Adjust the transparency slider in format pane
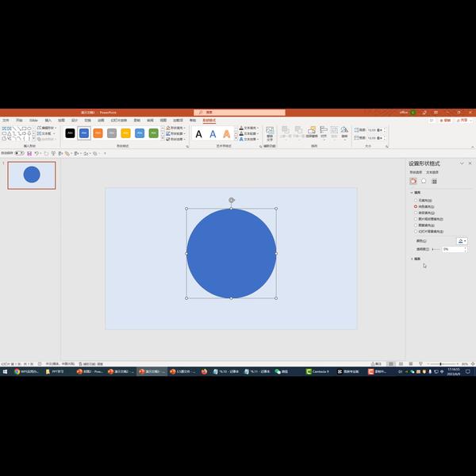 [436, 249]
